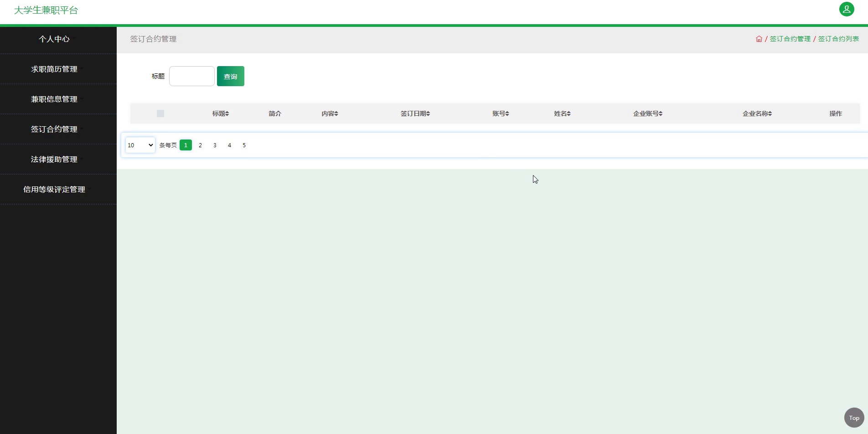Toggle sorting on 企业名称 column
Viewport: 868px width, 434px height.
pos(757,114)
